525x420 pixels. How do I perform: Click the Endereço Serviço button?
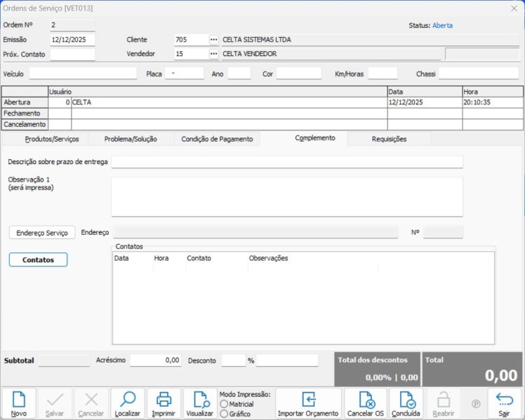(x=42, y=232)
